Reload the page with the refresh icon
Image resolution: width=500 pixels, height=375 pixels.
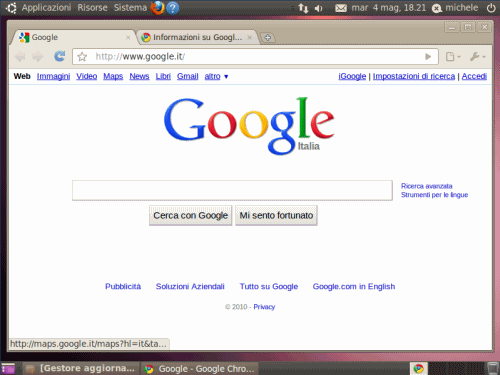60,56
